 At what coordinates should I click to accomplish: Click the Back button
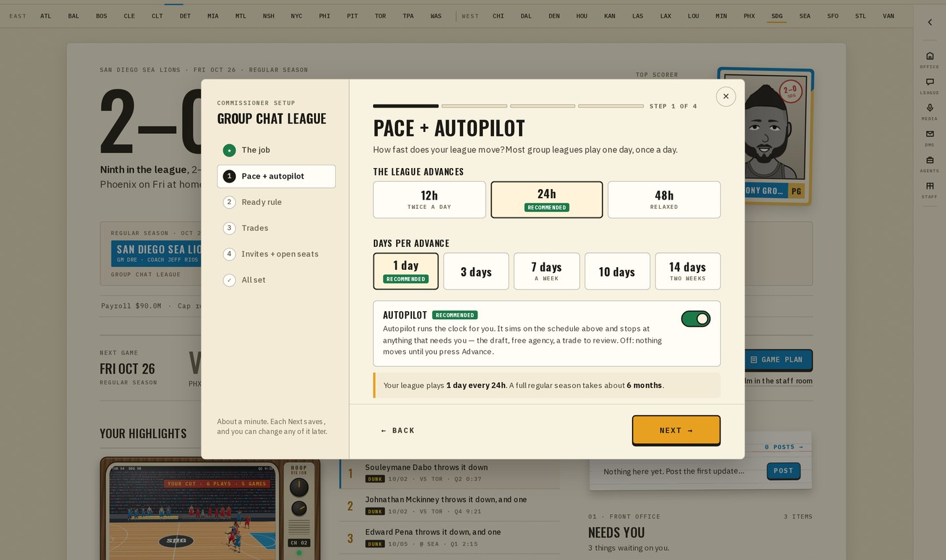pyautogui.click(x=397, y=431)
